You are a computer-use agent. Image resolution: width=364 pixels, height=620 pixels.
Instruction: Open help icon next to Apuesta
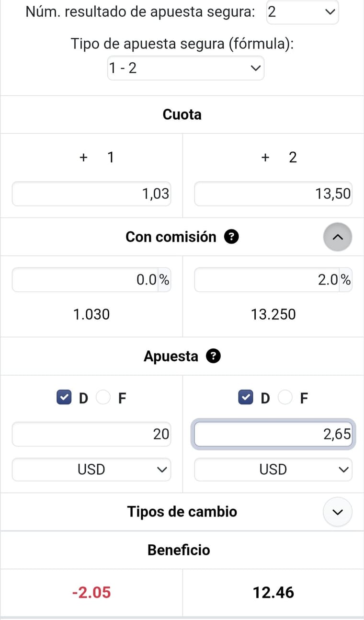213,356
